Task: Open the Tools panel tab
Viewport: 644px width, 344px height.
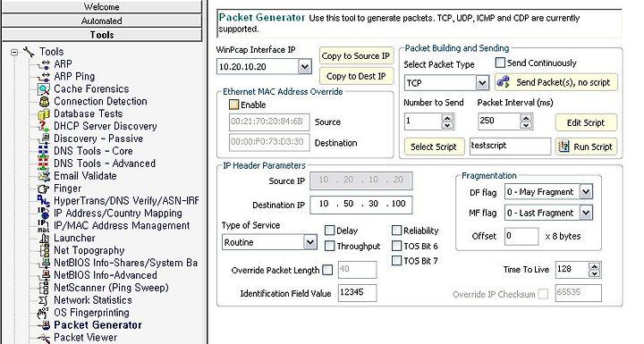Action: tap(102, 35)
